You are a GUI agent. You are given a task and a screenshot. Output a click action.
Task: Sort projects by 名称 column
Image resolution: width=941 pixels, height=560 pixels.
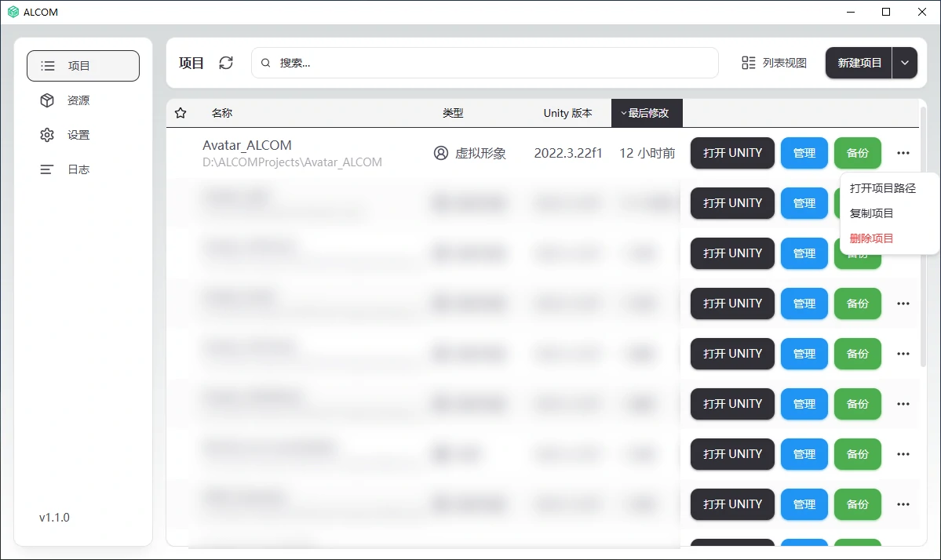pos(222,113)
